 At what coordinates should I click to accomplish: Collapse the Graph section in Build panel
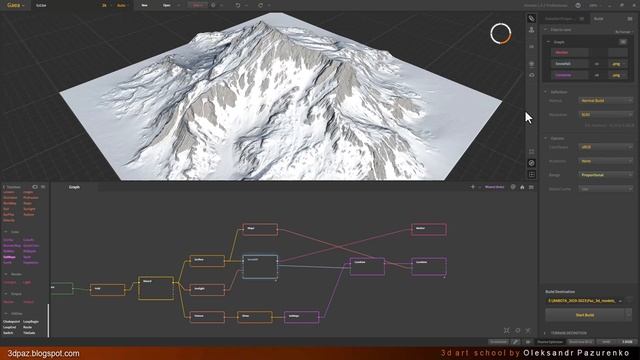(x=548, y=42)
